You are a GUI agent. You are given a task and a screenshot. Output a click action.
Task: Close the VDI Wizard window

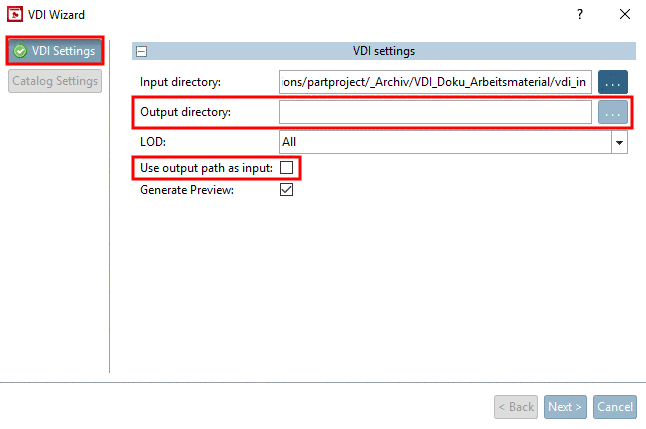pyautogui.click(x=624, y=15)
